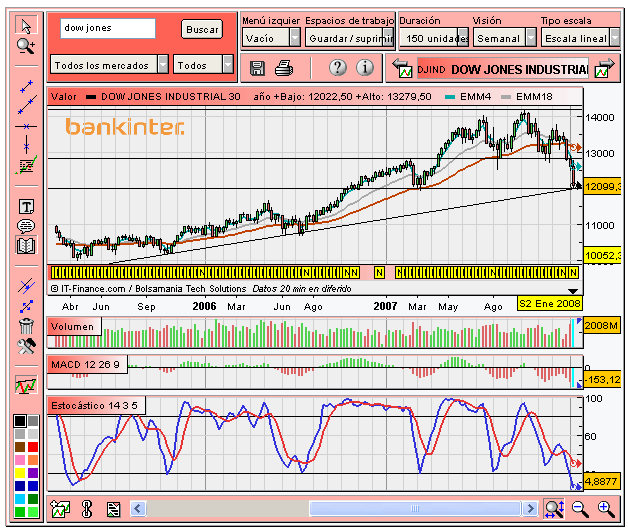The image size is (628, 532).
Task: Click the Estocástico 14 3 5 panel label
Action: (96, 405)
